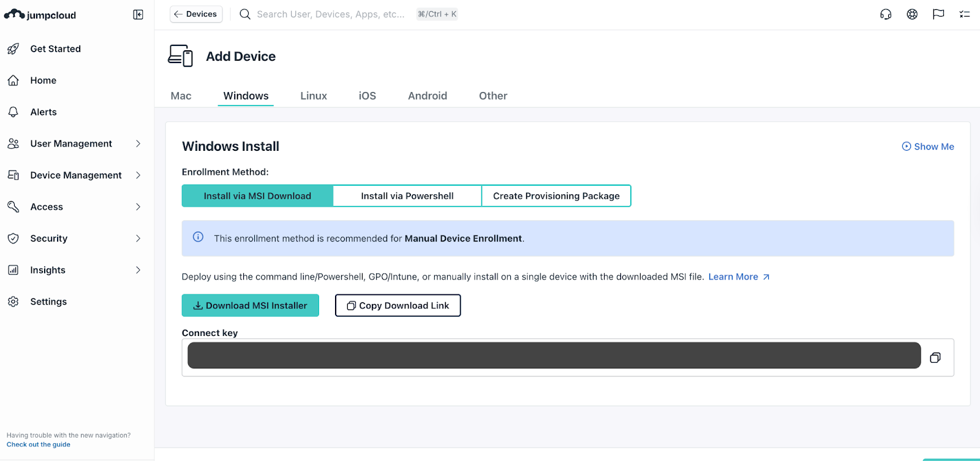The height and width of the screenshot is (461, 980).
Task: Click the headset support icon
Action: [886, 14]
